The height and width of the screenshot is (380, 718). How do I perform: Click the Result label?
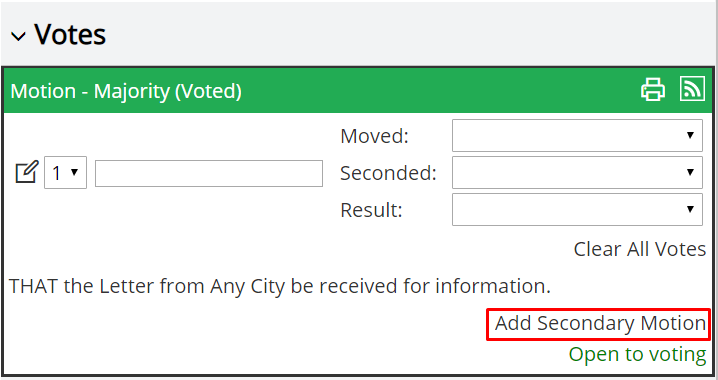coord(371,210)
